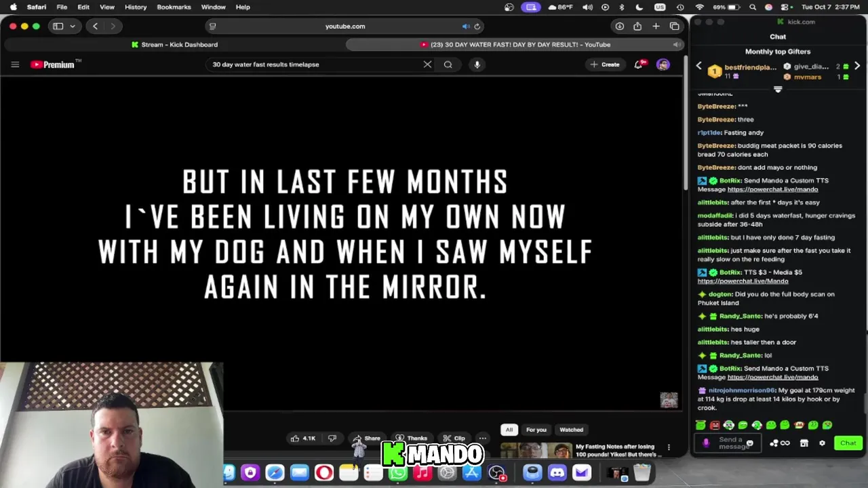Open the Kick chat gift bubbles icon
The width and height of the screenshot is (868, 488).
coord(774,443)
